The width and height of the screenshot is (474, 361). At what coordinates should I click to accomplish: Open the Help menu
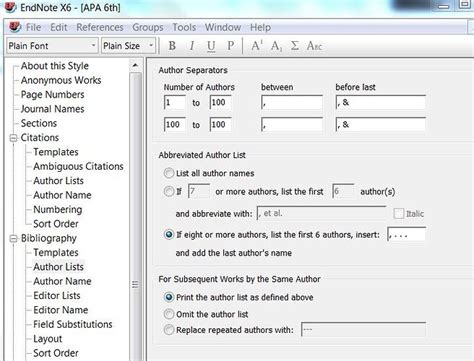pos(260,27)
